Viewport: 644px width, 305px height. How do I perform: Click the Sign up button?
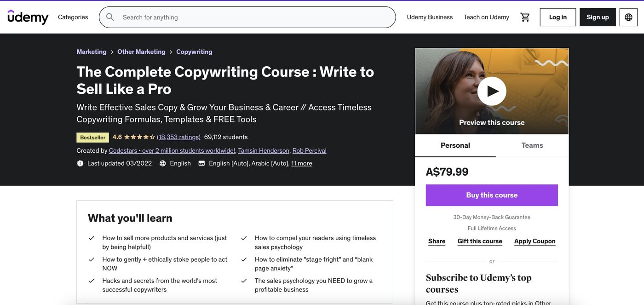click(598, 17)
